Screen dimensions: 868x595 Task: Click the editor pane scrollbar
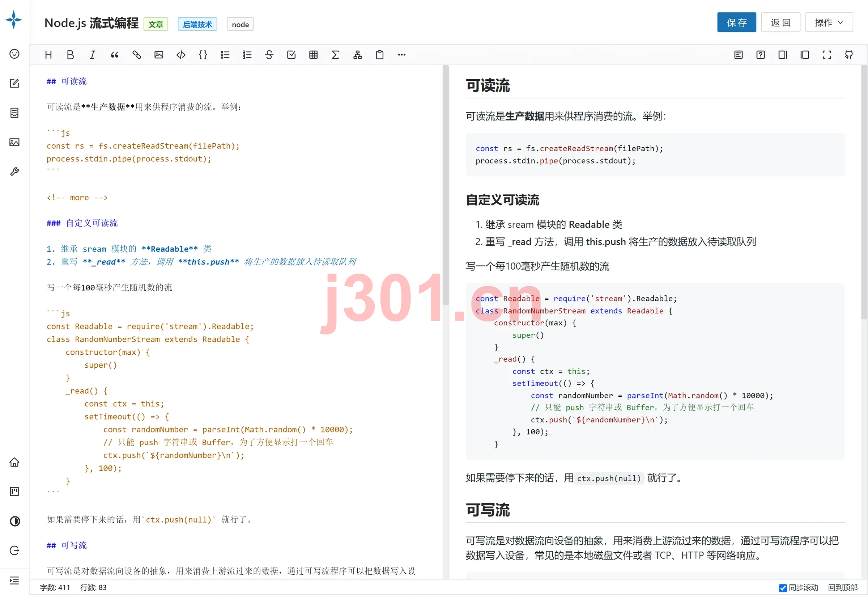point(446,185)
